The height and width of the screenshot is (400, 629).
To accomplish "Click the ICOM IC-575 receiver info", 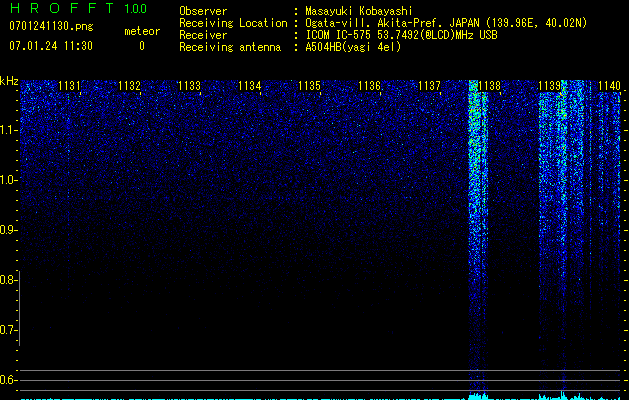I will pyautogui.click(x=401, y=35).
